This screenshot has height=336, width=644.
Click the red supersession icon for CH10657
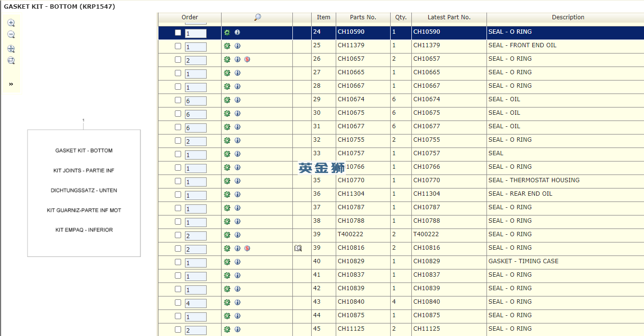247,59
